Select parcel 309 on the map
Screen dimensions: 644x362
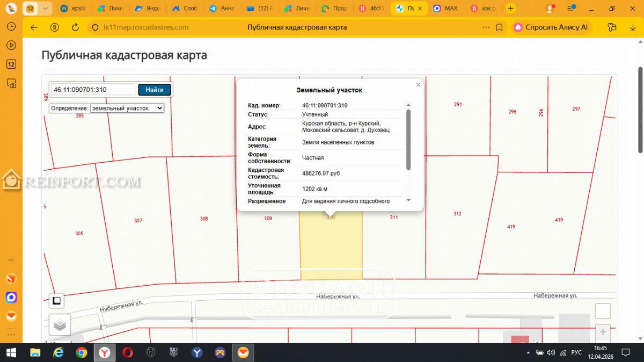[268, 219]
